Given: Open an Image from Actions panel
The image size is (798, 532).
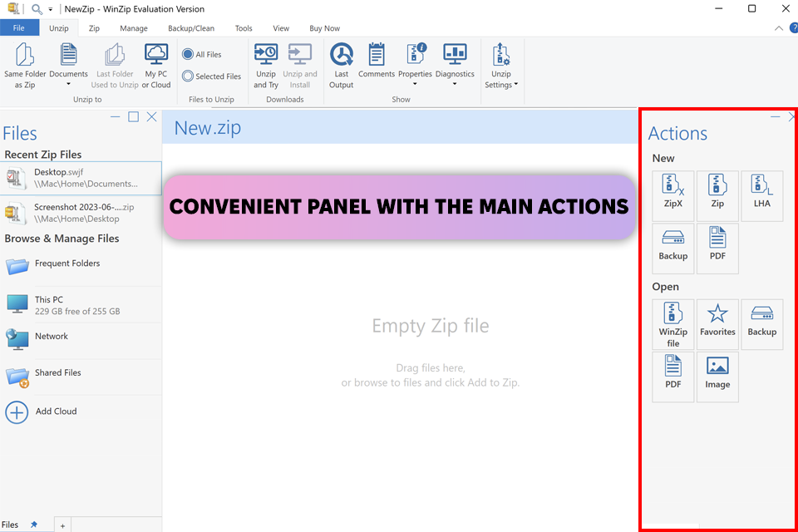Looking at the screenshot, I should coord(717,377).
